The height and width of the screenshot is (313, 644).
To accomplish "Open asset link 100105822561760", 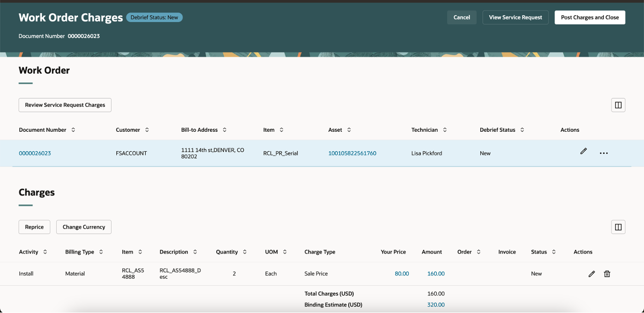I will tap(353, 153).
